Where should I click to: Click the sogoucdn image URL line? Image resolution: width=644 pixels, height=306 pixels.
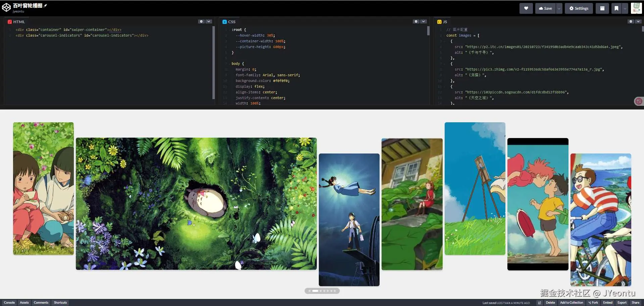pos(511,92)
